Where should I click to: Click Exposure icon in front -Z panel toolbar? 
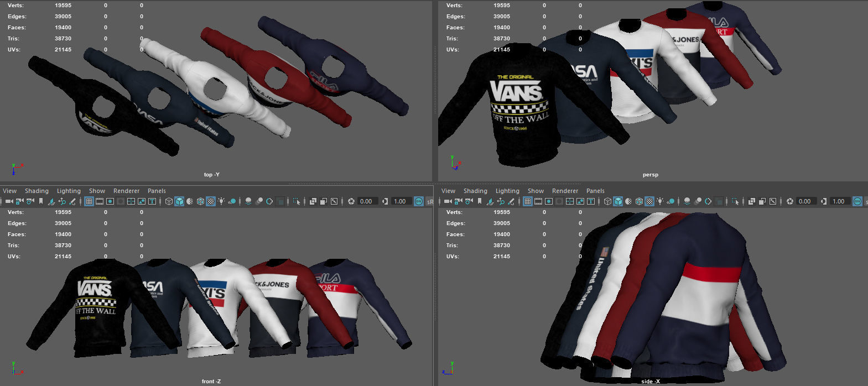pyautogui.click(x=351, y=201)
